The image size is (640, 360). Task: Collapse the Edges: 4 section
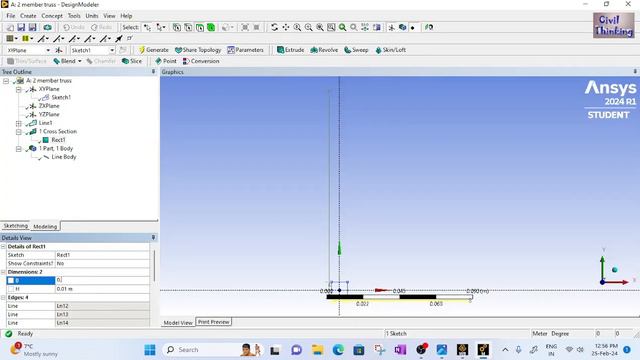[x=3, y=298]
